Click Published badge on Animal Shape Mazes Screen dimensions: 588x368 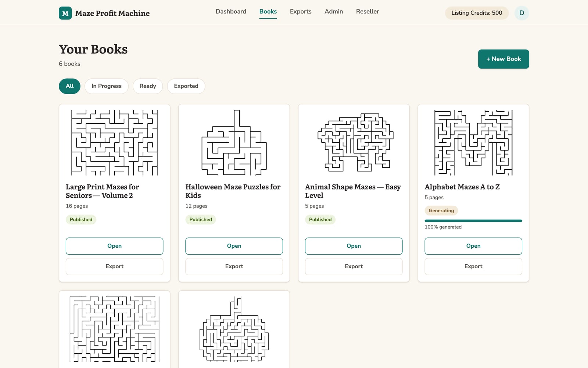[x=320, y=220]
